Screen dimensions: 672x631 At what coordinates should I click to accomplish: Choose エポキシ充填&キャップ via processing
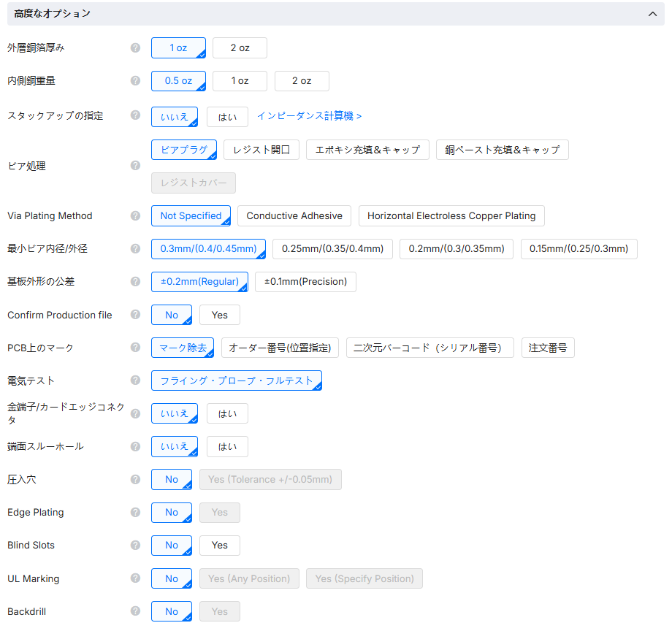(x=367, y=150)
